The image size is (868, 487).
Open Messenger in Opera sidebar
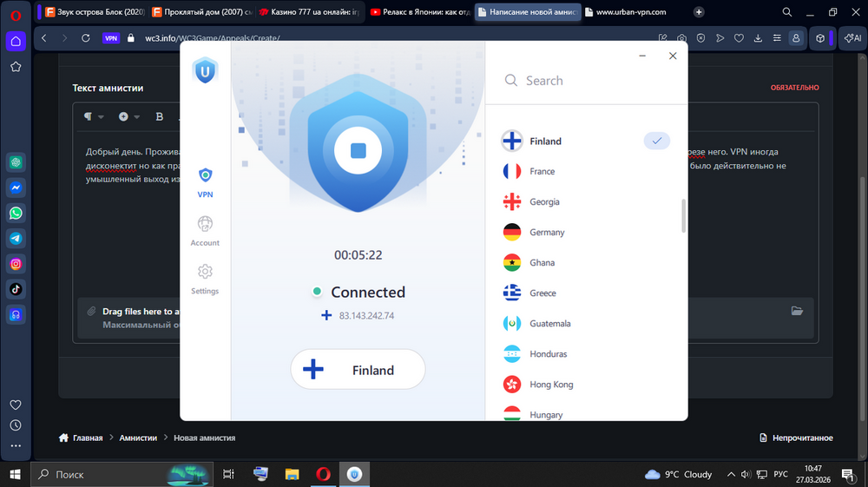pos(16,188)
